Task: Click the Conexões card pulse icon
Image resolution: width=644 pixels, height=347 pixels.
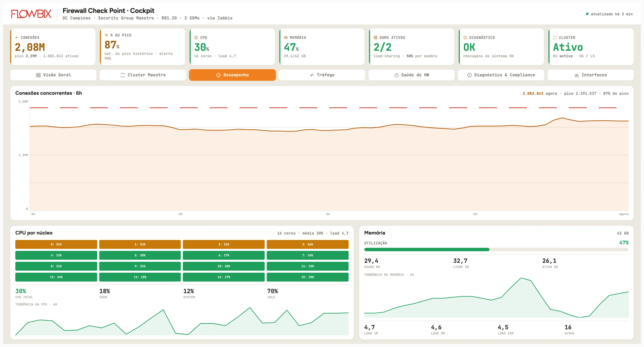Action: [x=17, y=37]
